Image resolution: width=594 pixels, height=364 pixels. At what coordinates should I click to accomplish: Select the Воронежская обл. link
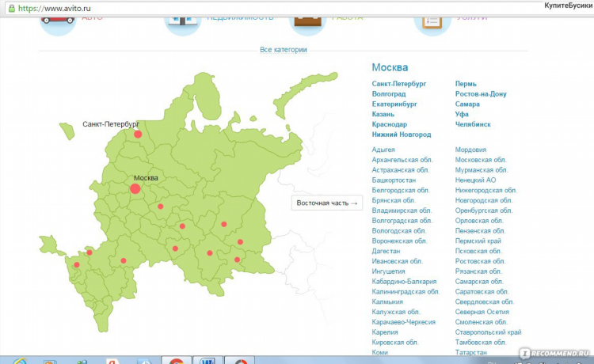(399, 241)
